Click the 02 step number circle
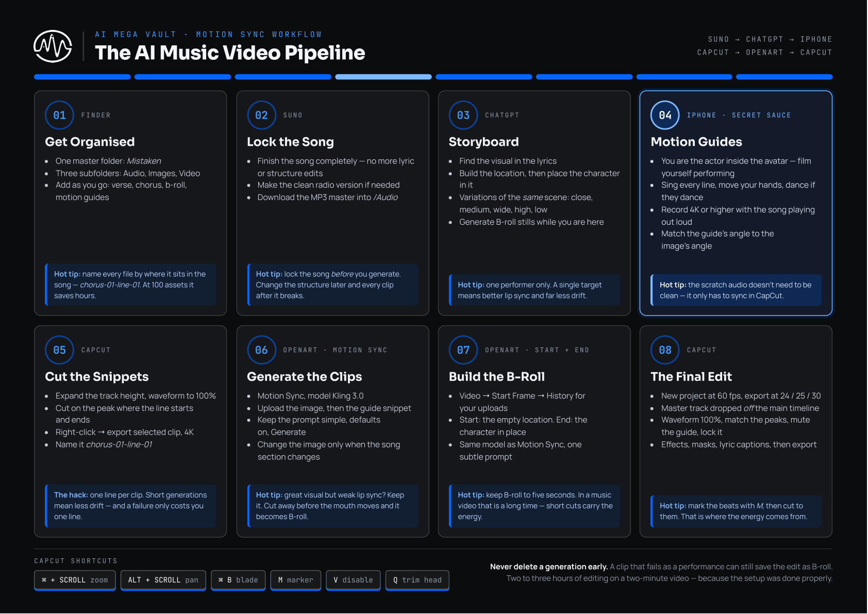 (x=262, y=115)
